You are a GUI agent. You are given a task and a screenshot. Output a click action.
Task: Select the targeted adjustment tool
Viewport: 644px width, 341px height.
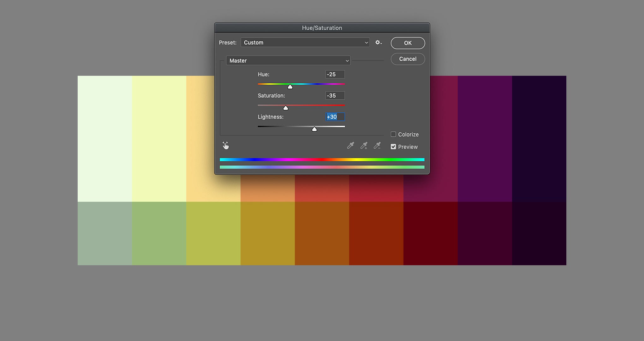click(226, 145)
